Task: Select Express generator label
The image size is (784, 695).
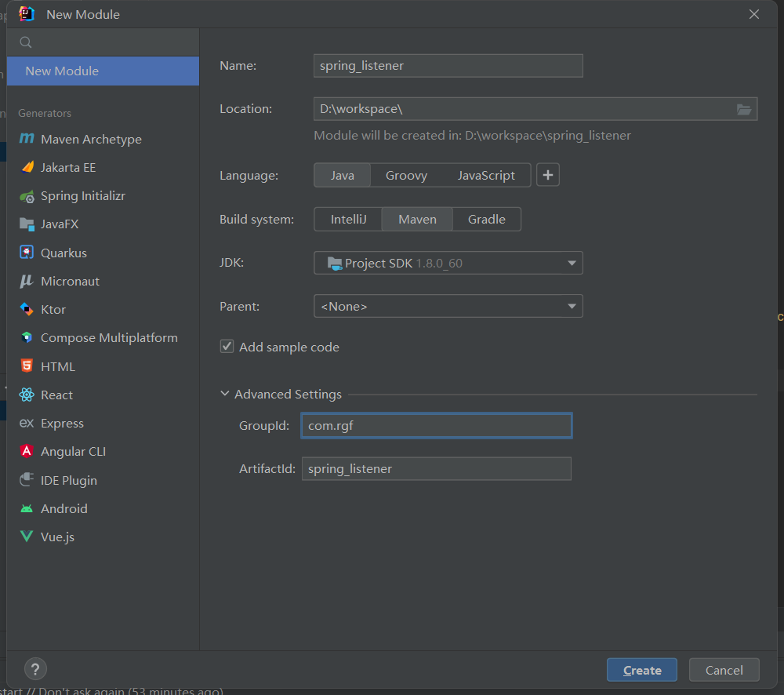Action: coord(62,424)
